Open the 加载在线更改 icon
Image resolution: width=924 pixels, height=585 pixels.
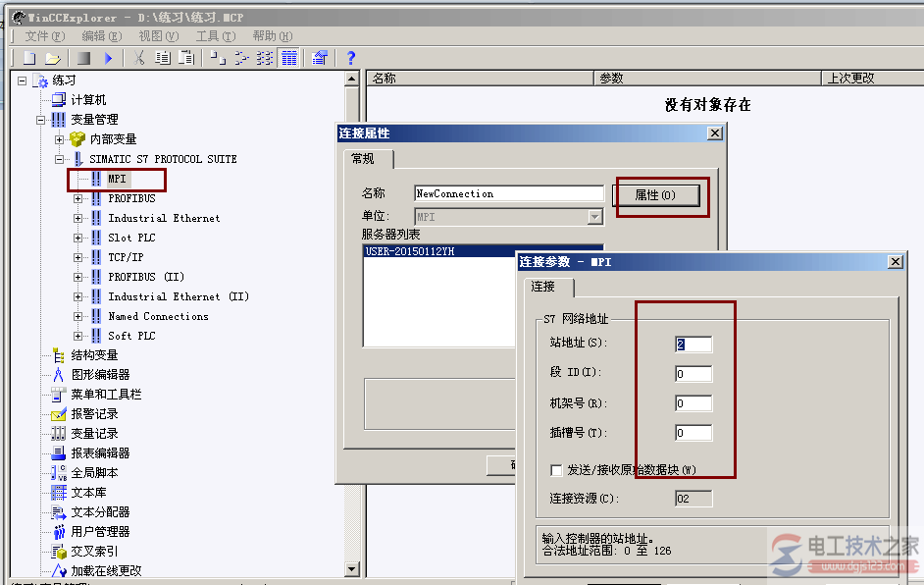pyautogui.click(x=58, y=571)
